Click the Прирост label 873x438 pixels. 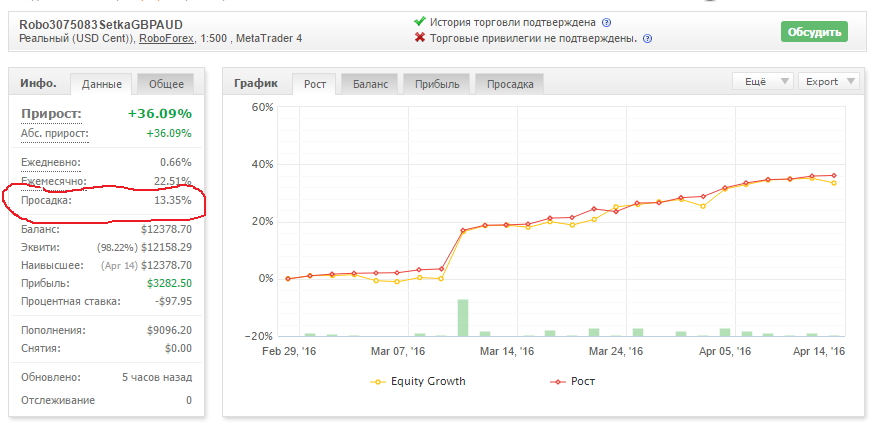[x=51, y=114]
